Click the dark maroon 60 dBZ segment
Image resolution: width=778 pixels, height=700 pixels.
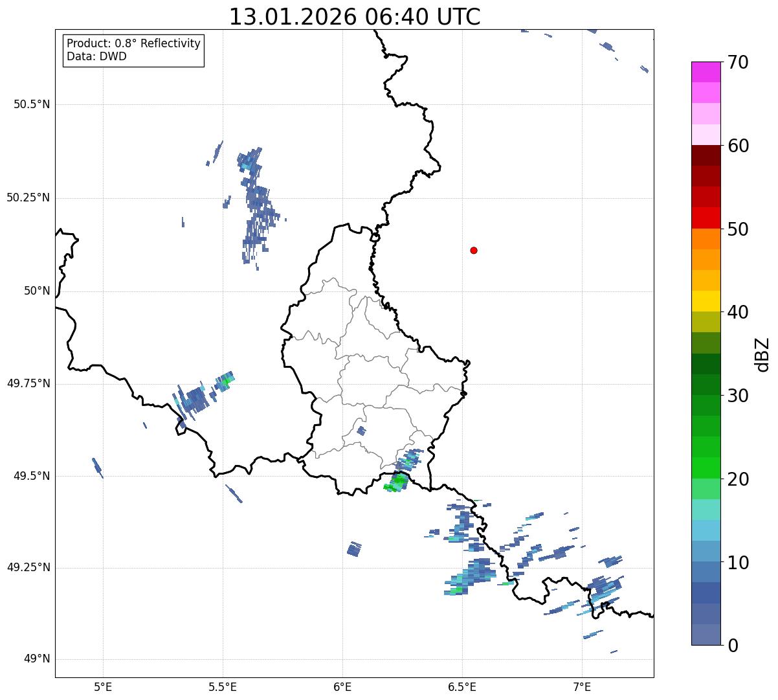click(x=706, y=155)
